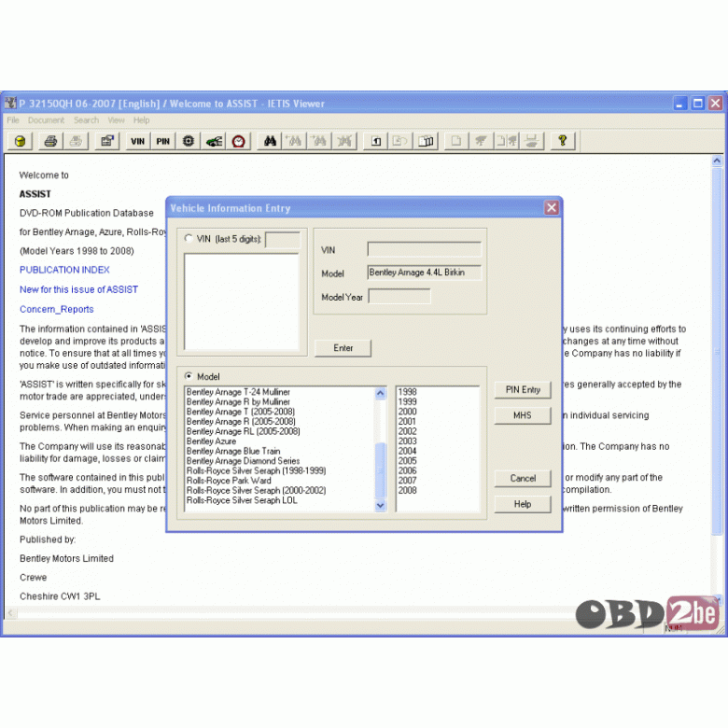The image size is (728, 728).
Task: Select Bentley Arnage R (2005-2008)
Action: coord(241,422)
